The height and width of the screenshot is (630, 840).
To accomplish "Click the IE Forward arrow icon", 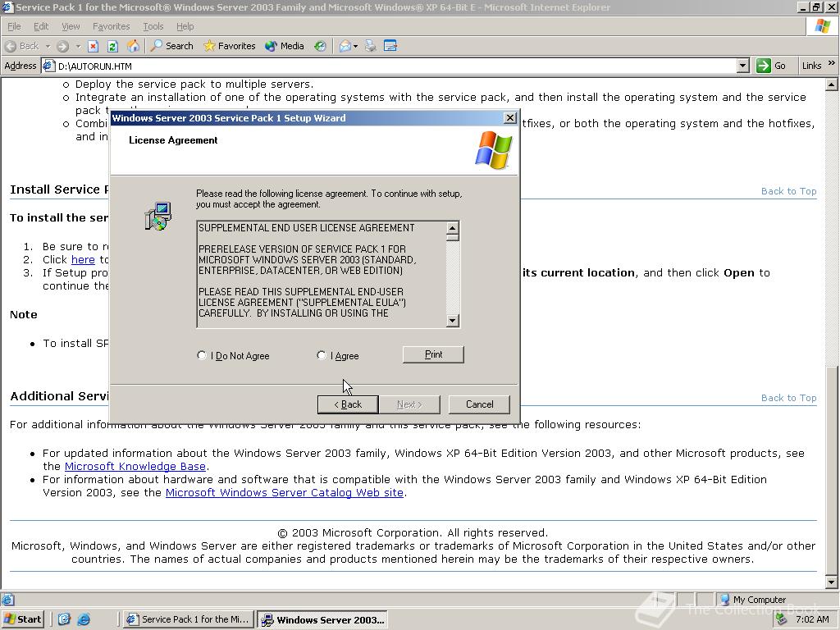I will click(x=62, y=46).
